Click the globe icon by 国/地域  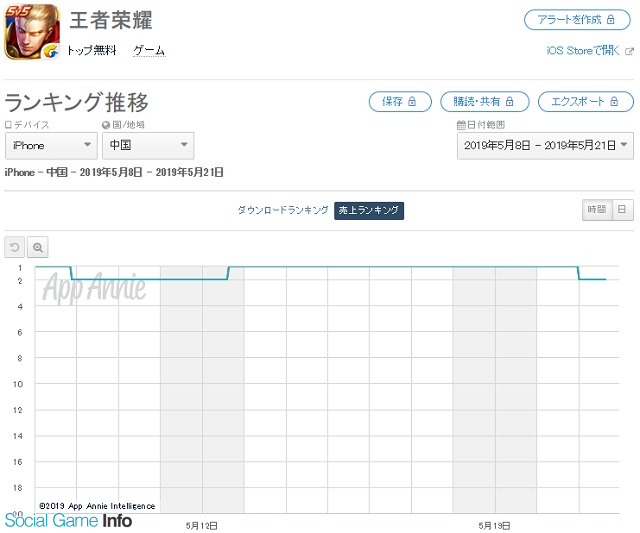tap(106, 125)
